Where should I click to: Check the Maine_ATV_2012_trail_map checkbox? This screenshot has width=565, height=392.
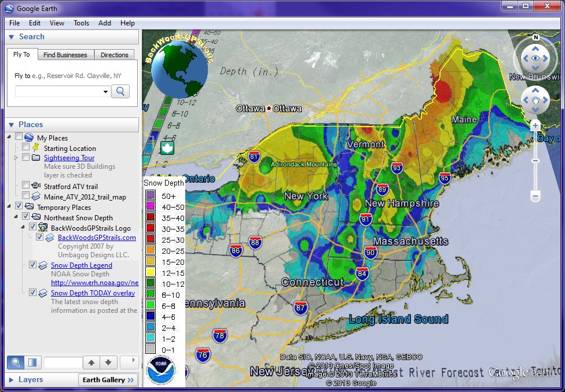tap(25, 195)
